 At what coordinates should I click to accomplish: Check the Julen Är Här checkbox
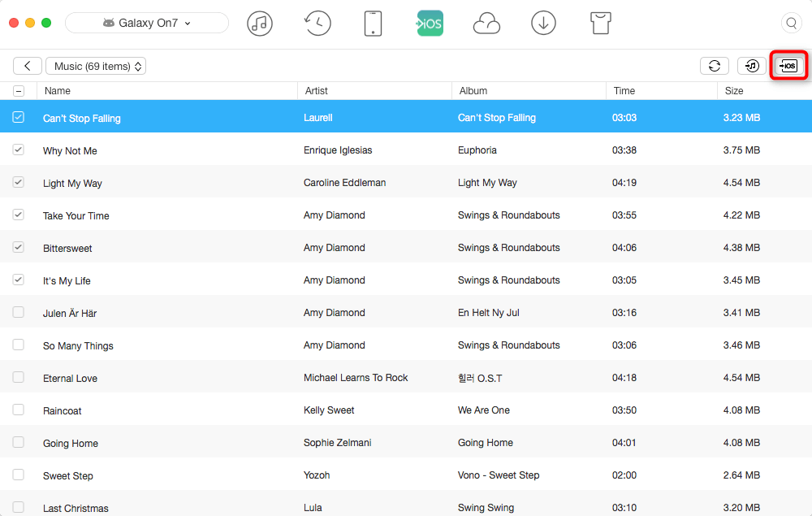tap(19, 313)
